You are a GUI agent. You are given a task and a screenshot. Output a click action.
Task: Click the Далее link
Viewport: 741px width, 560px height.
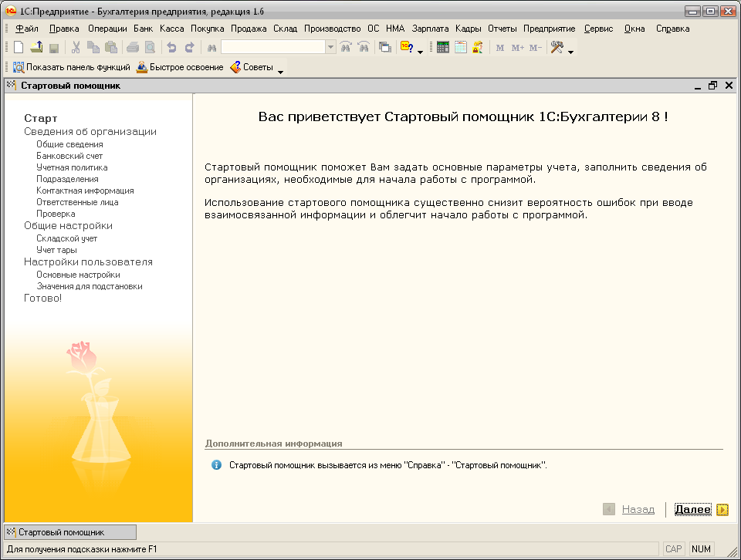click(693, 510)
